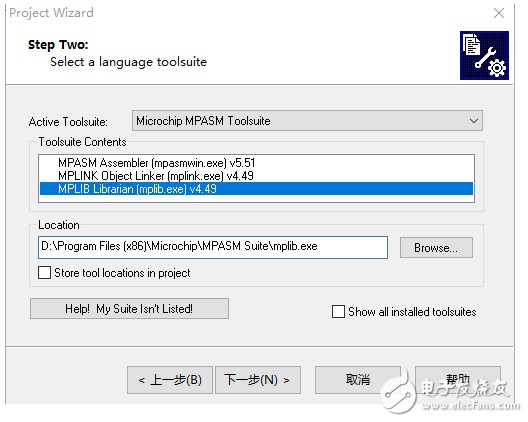Proceed with the 下一步(N) button

[258, 380]
